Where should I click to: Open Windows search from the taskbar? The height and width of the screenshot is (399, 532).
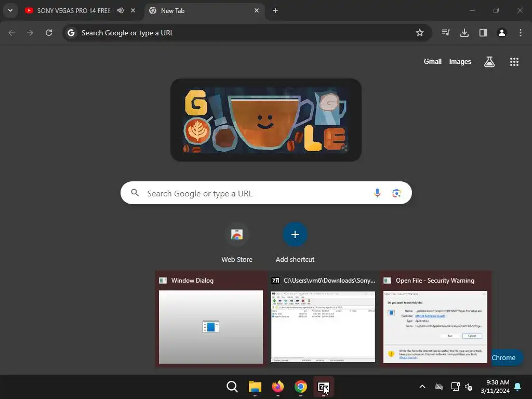pyautogui.click(x=232, y=387)
